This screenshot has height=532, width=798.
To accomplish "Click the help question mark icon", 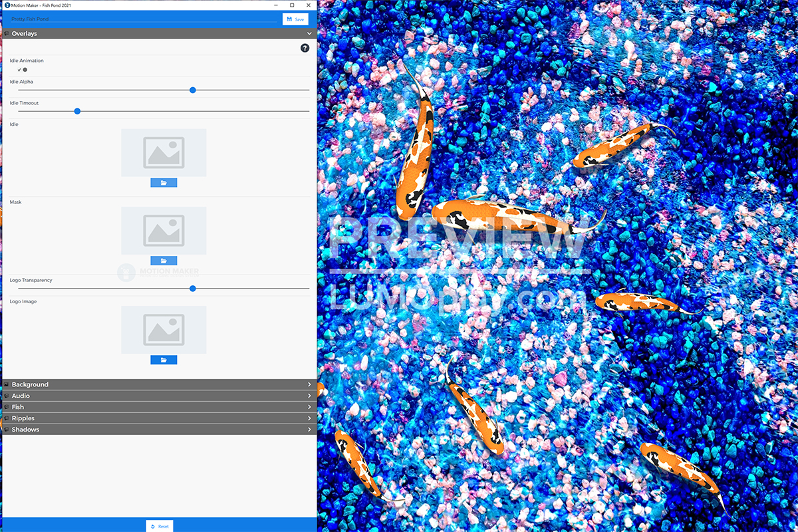I will (x=305, y=48).
